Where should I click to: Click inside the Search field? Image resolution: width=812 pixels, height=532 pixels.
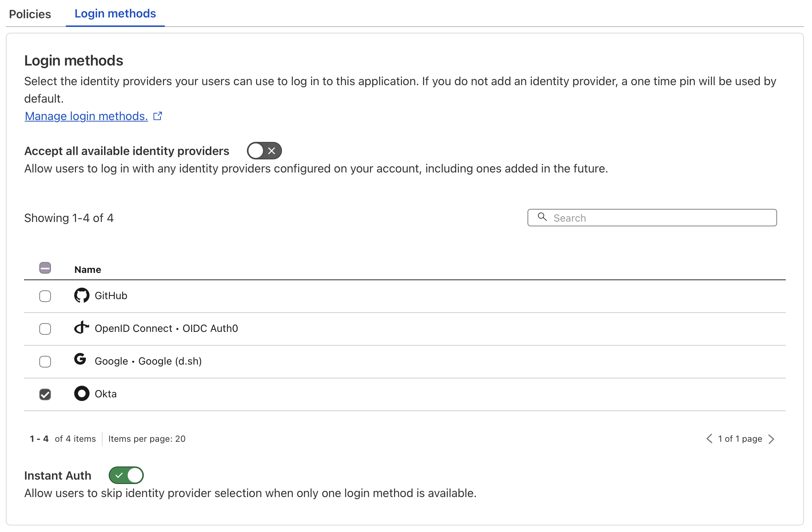tap(651, 217)
